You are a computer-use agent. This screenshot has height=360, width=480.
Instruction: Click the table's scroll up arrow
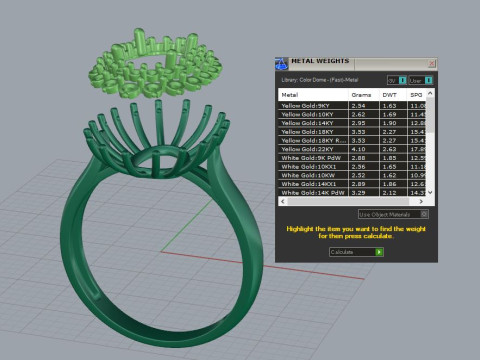pos(430,93)
